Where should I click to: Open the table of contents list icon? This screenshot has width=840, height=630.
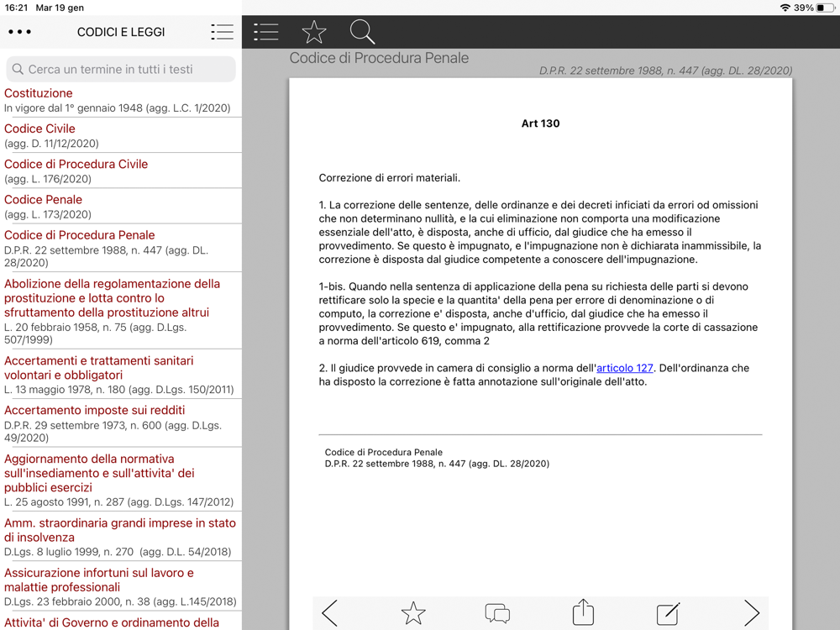pos(266,32)
